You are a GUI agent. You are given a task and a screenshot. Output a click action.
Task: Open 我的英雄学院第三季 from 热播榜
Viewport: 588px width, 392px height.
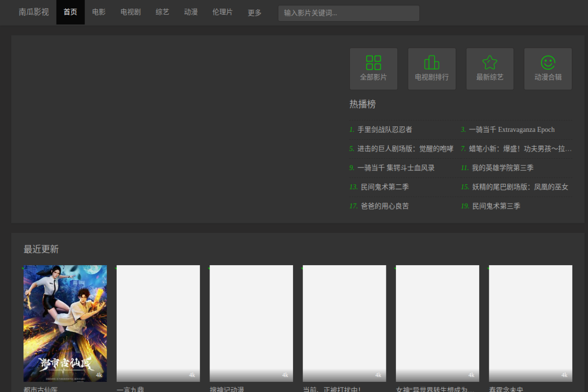click(x=503, y=168)
